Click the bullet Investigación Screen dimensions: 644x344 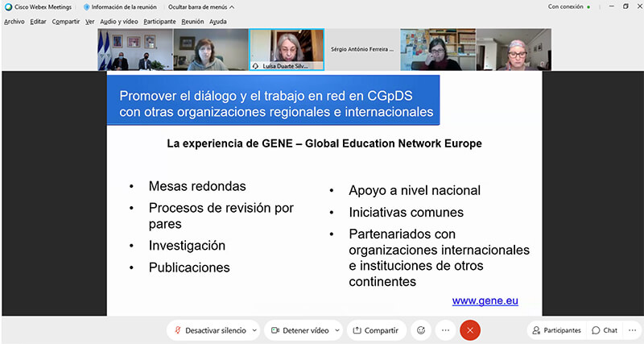click(x=187, y=246)
